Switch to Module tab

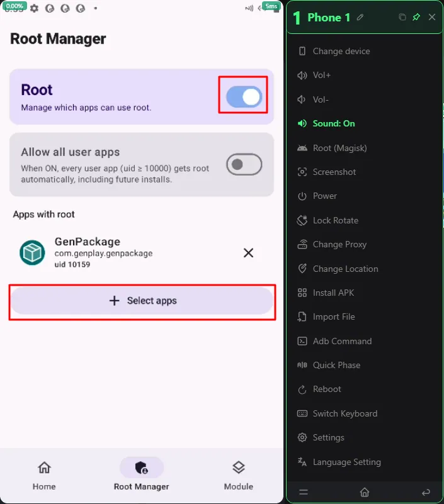(239, 476)
